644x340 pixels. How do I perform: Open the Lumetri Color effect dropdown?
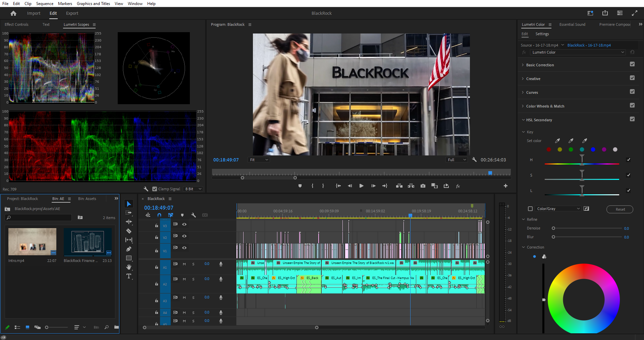(x=578, y=52)
